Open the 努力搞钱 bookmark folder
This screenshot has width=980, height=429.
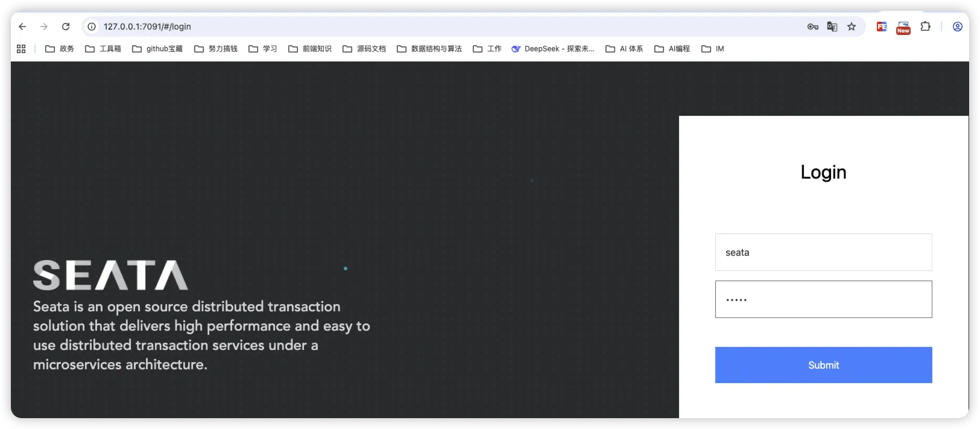[216, 49]
